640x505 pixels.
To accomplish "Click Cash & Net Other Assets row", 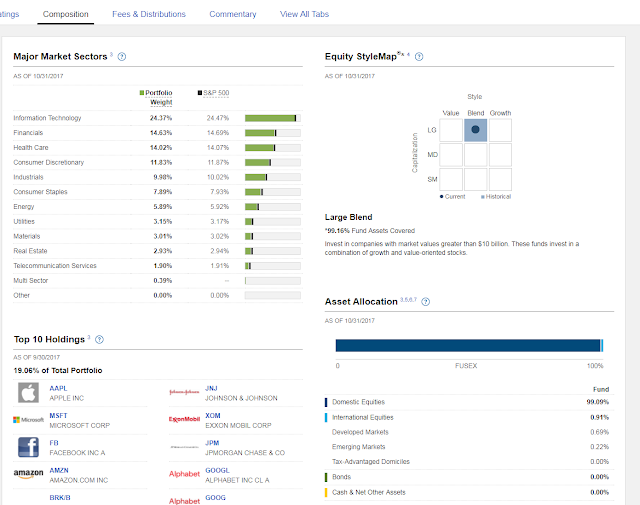I will coord(469,492).
